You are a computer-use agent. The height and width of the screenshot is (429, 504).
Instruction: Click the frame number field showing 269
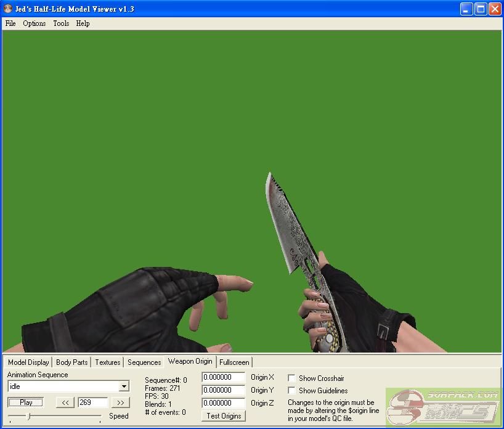(92, 402)
